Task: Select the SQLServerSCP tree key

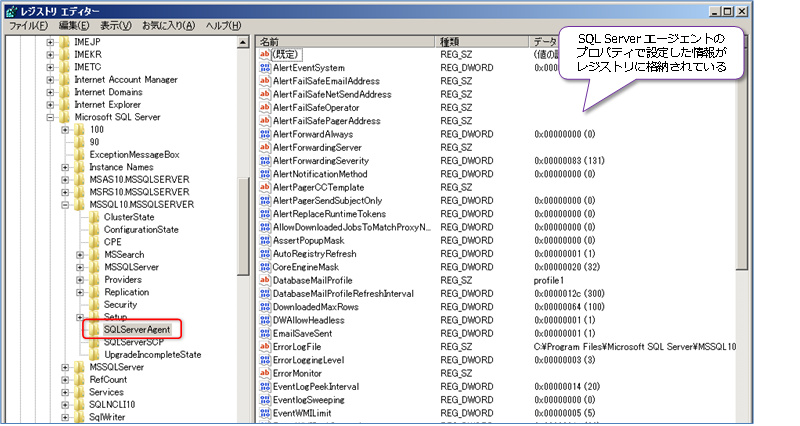Action: coord(134,342)
